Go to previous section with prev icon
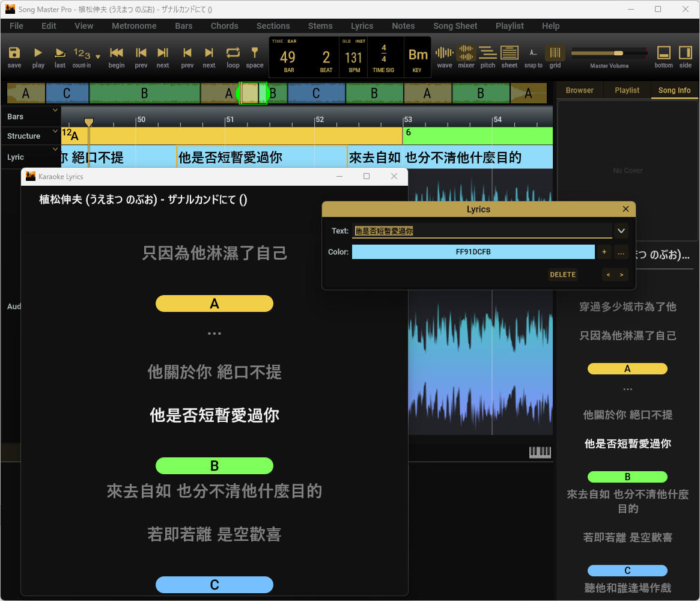 [141, 53]
